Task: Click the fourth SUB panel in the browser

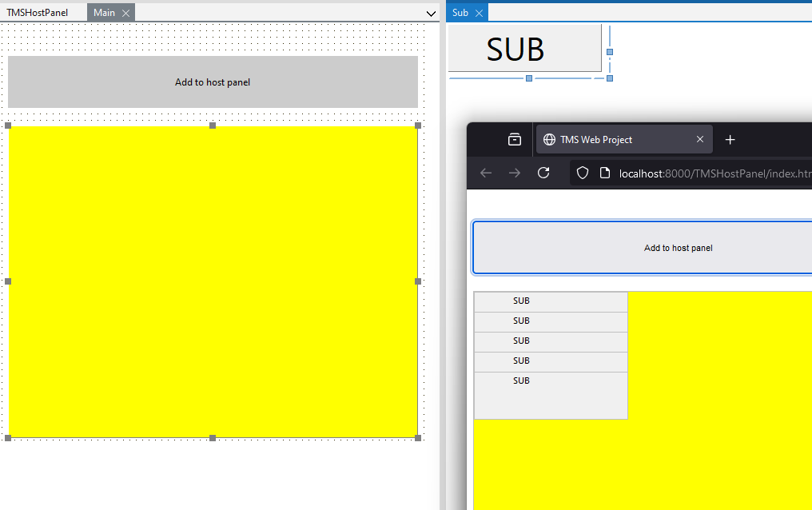Action: [551, 362]
